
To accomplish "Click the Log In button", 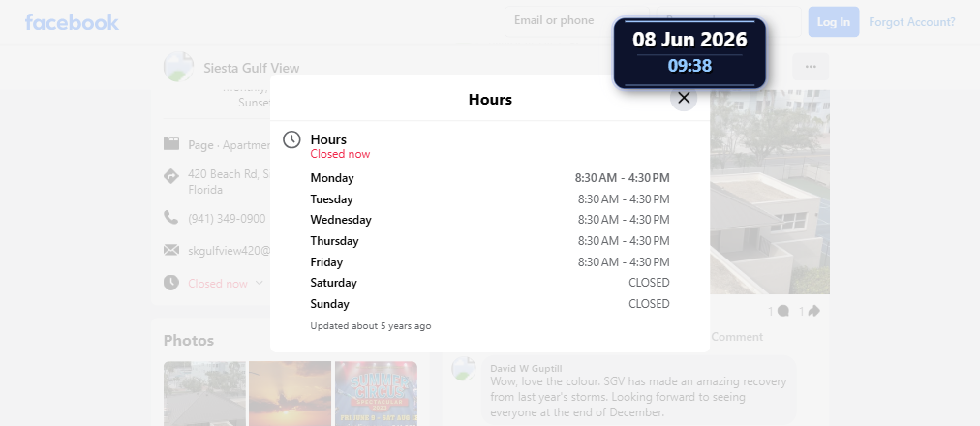I will pyautogui.click(x=834, y=22).
